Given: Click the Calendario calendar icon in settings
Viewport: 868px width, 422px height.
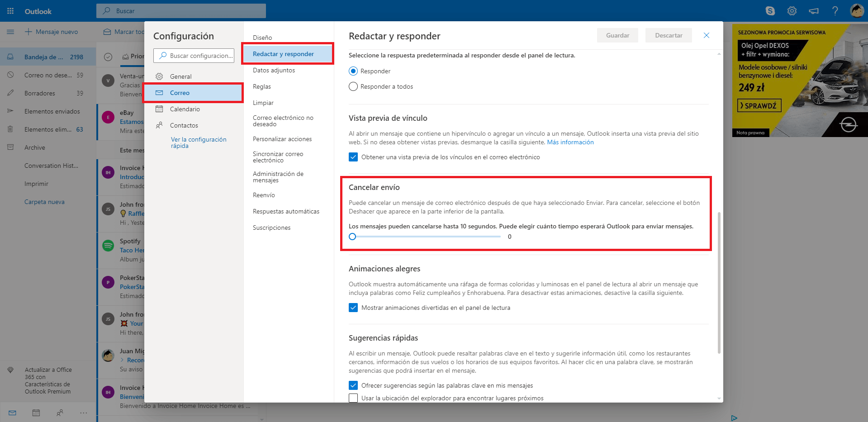Looking at the screenshot, I should click(159, 109).
